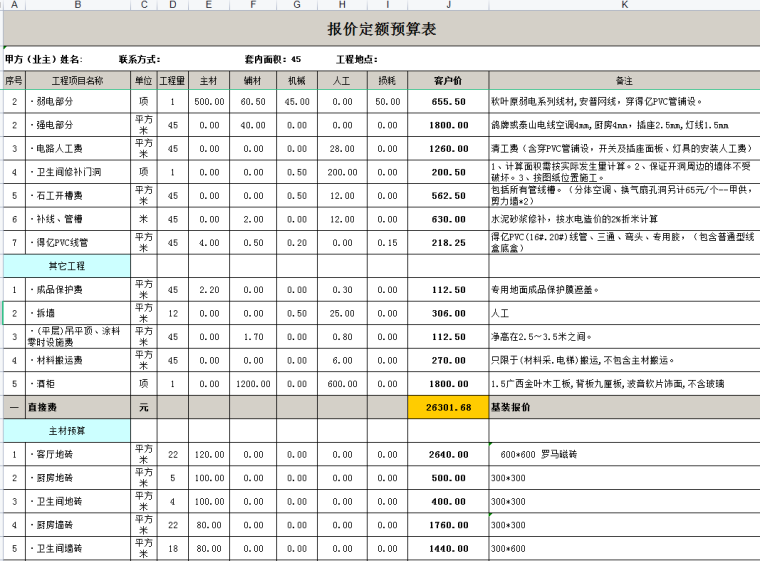
Task: Click the customer price 2640.00 cell
Action: coord(448,454)
